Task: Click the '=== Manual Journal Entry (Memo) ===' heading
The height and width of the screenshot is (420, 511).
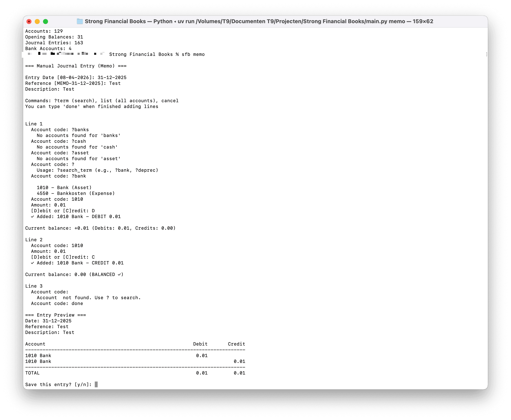Action: pos(76,66)
